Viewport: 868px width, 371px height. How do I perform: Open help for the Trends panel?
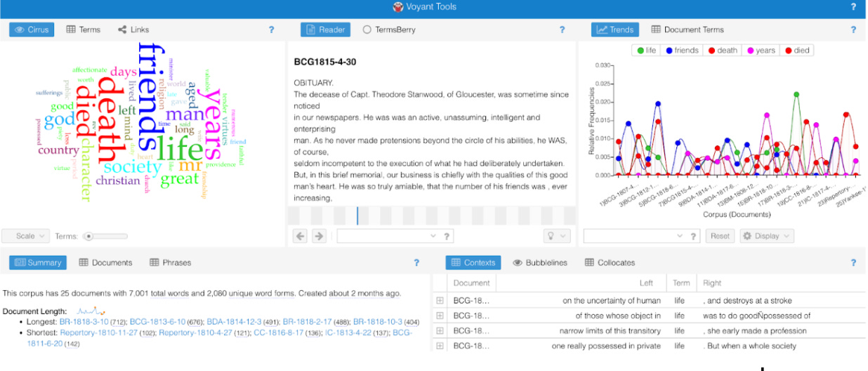click(x=853, y=30)
